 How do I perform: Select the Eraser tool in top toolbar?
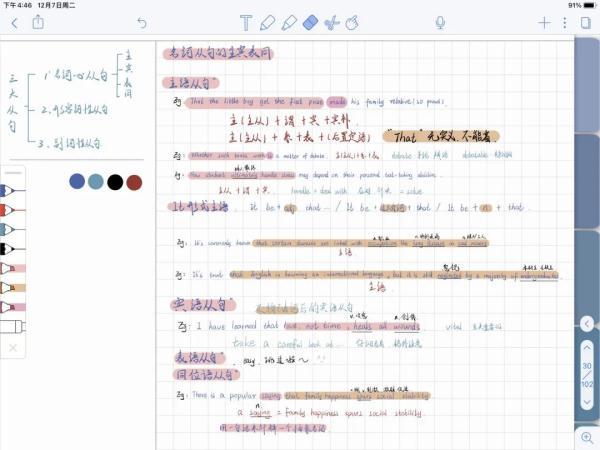click(310, 23)
